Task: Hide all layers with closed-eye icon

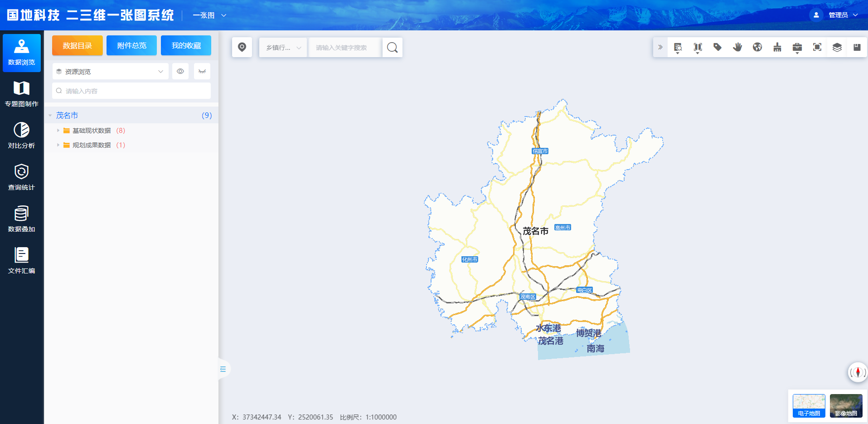Action: 202,71
